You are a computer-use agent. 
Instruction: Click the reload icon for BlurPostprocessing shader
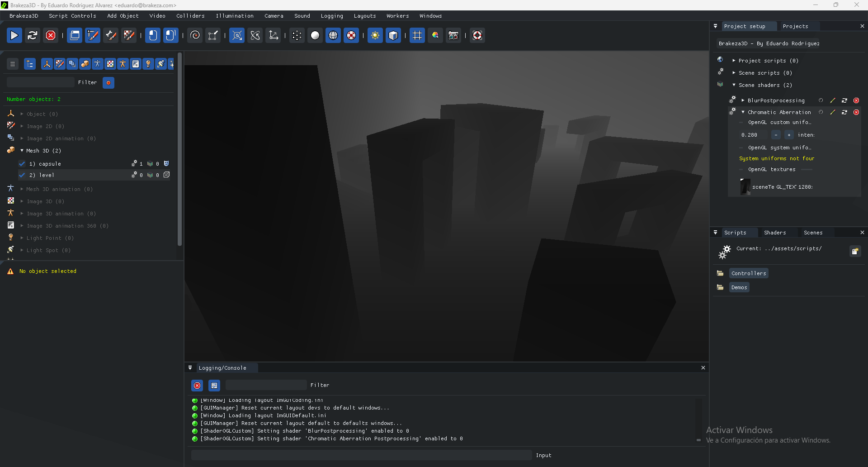pyautogui.click(x=844, y=100)
